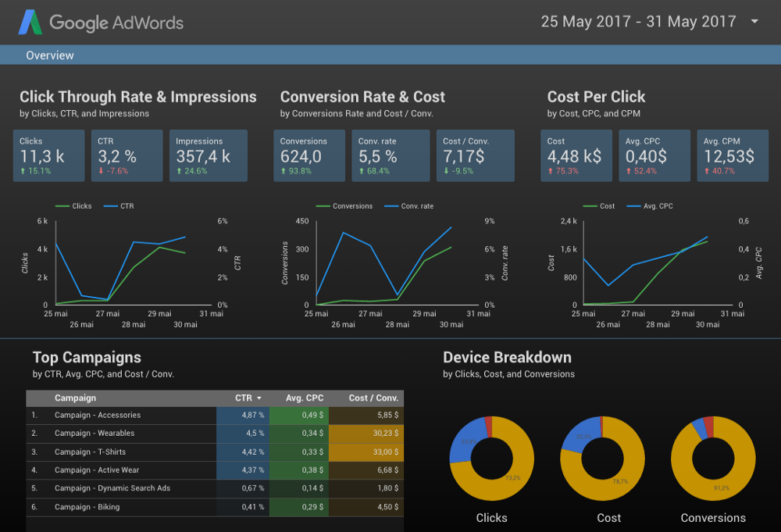781x532 pixels.
Task: Click the Cost label below the middle donut
Action: [x=608, y=518]
